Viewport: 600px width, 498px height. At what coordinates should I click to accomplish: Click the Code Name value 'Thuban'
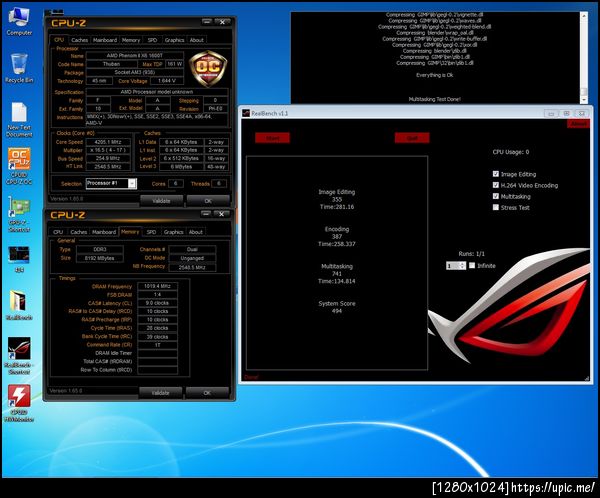tap(111, 64)
